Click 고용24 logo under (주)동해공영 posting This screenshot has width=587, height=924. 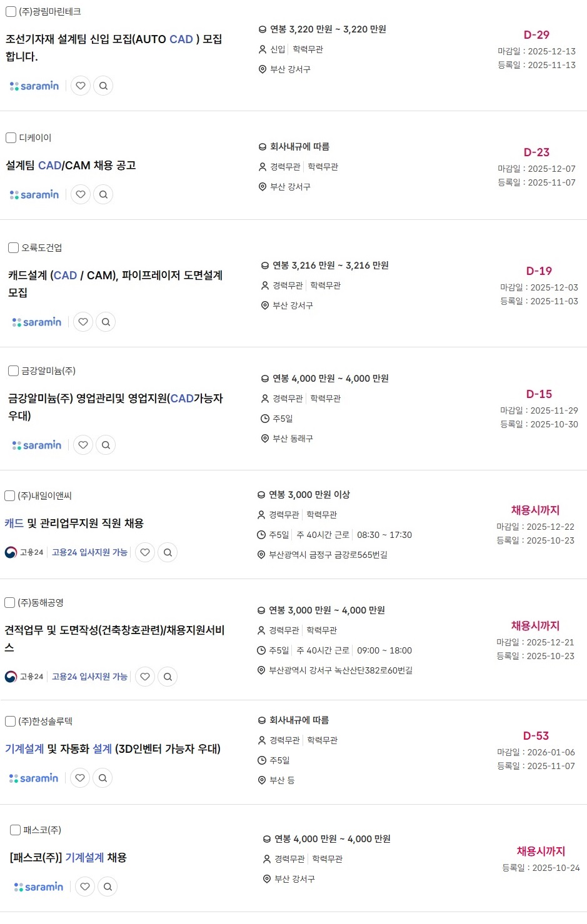(x=24, y=677)
